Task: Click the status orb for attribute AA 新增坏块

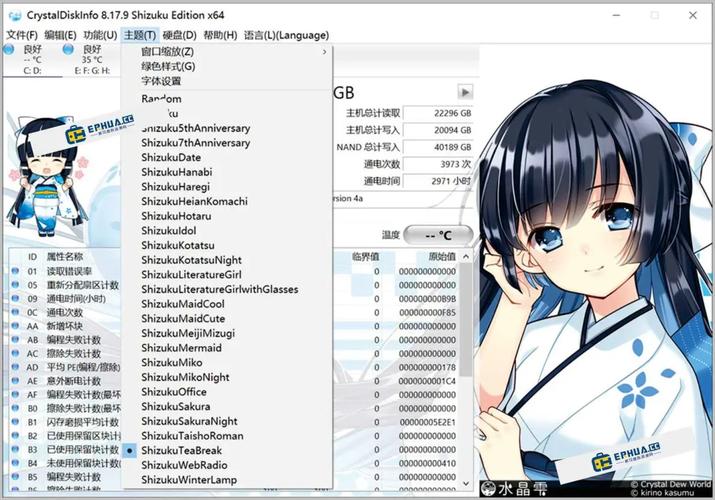Action: tap(14, 326)
